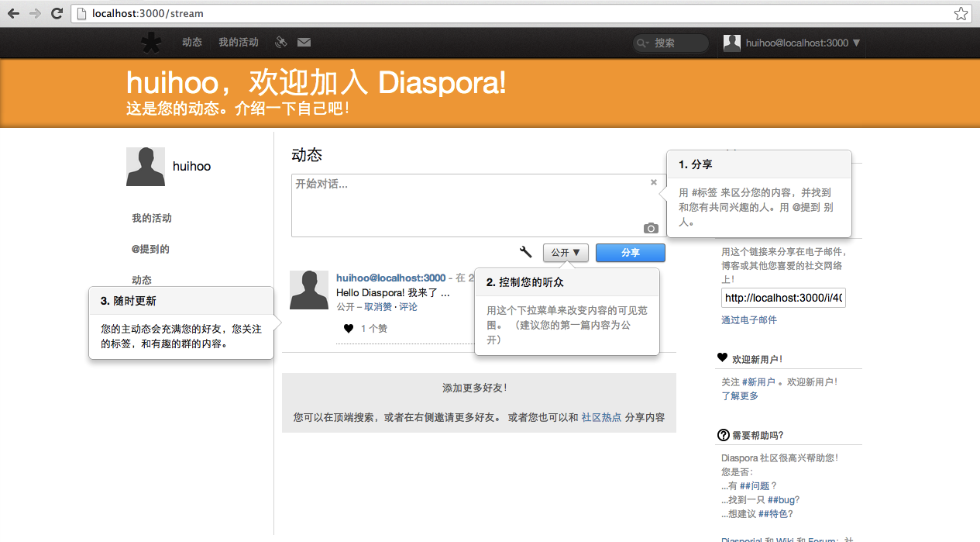The height and width of the screenshot is (542, 980).
Task: Click the 开始对话 post text area
Action: point(465,205)
